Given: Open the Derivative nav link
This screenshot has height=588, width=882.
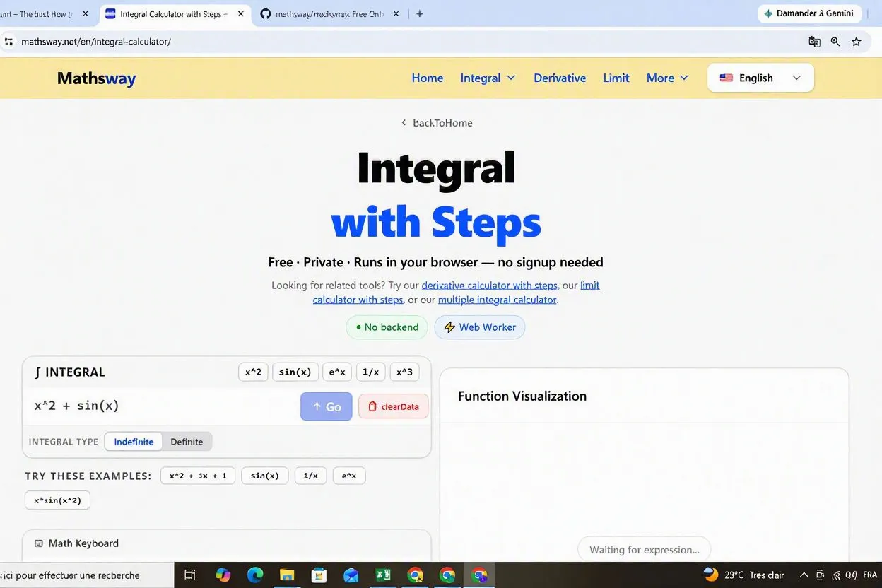Looking at the screenshot, I should pos(560,78).
